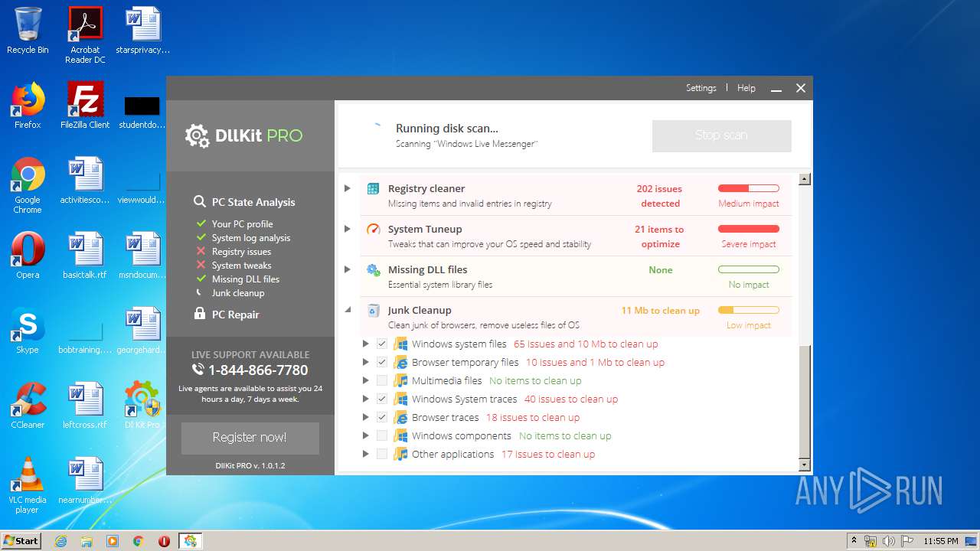Click the taskbar clock showing 11:55 PM
The image size is (980, 551).
tap(940, 541)
